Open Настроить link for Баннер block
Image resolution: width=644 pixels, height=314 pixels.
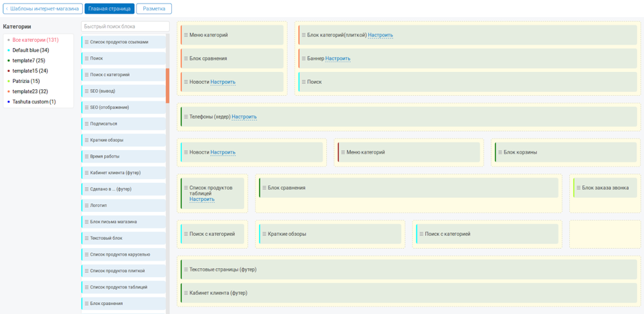[338, 59]
